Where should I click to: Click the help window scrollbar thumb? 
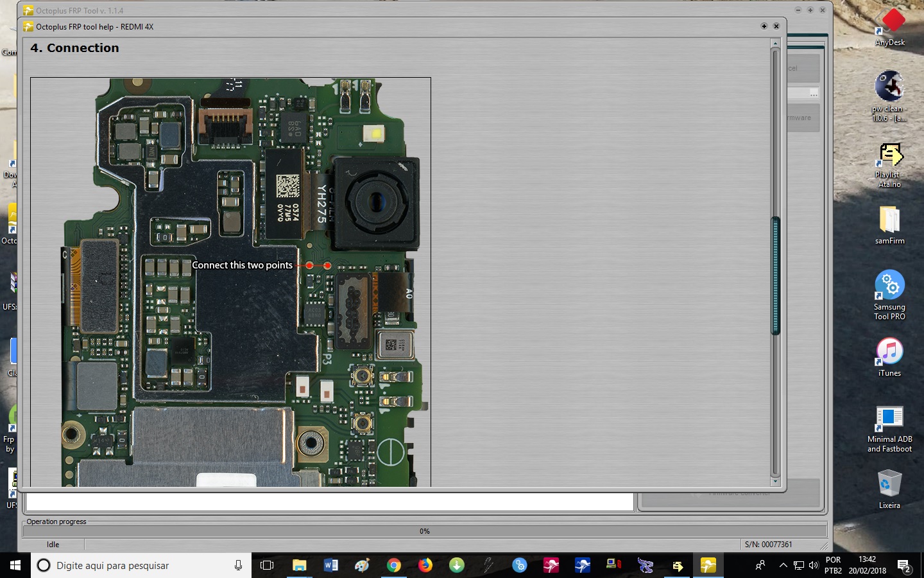click(775, 276)
